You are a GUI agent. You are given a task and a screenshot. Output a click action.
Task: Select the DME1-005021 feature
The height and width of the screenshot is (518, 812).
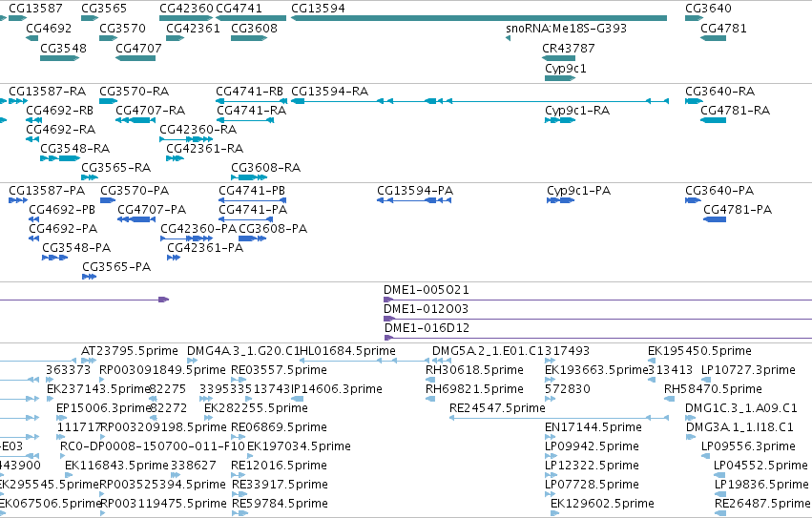(597, 300)
